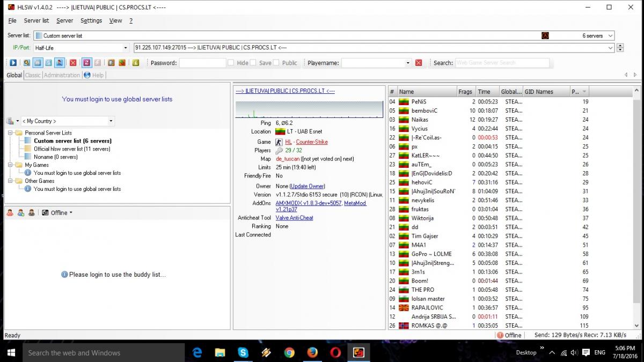
Task: Click the country filter buildings icon
Action: click(x=10, y=121)
